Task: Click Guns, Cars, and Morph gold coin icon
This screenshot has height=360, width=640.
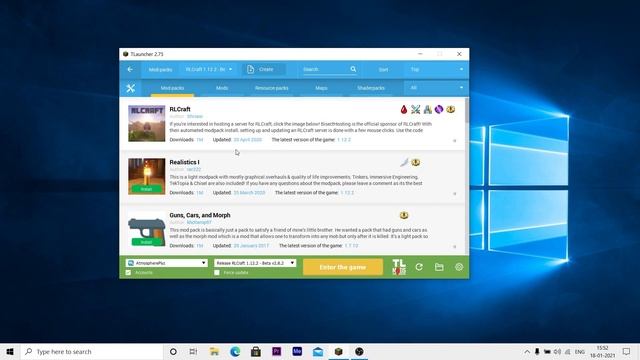Action: (404, 215)
